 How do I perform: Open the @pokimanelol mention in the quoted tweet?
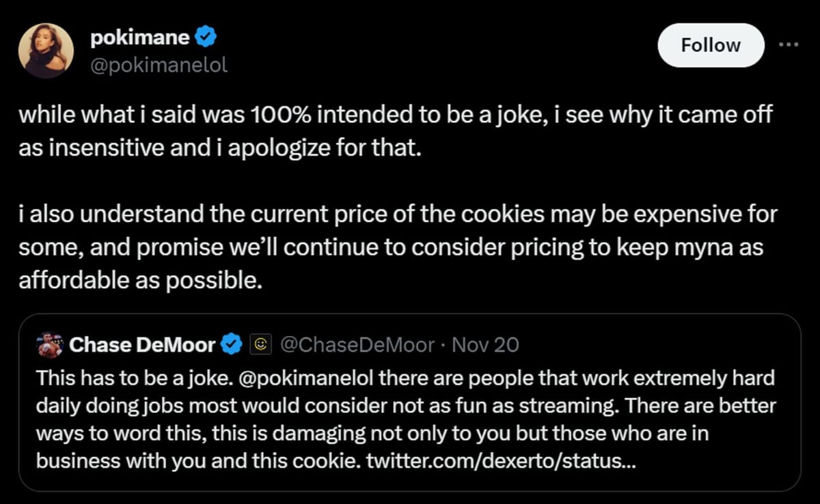pos(305,377)
